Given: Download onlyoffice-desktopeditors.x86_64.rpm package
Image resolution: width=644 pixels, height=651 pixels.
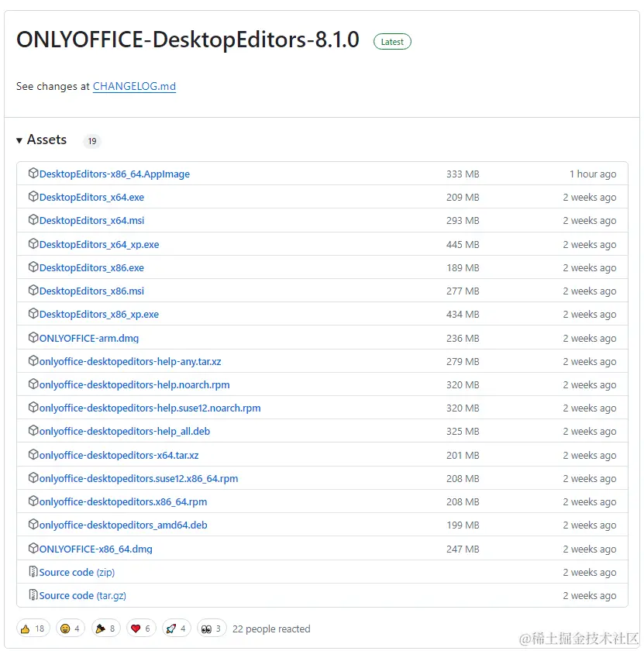Looking at the screenshot, I should click(123, 502).
